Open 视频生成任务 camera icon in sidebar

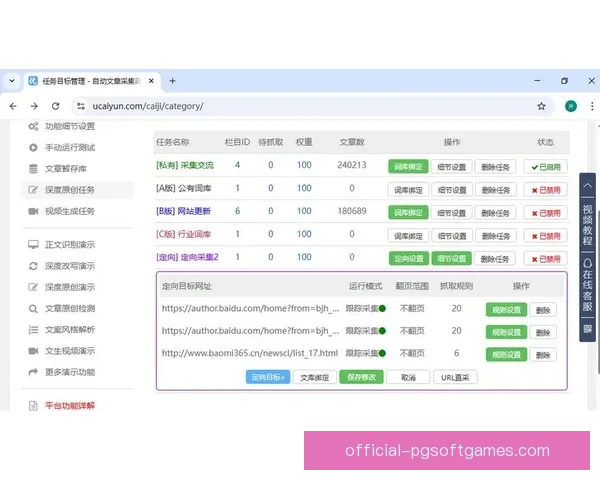33,211
